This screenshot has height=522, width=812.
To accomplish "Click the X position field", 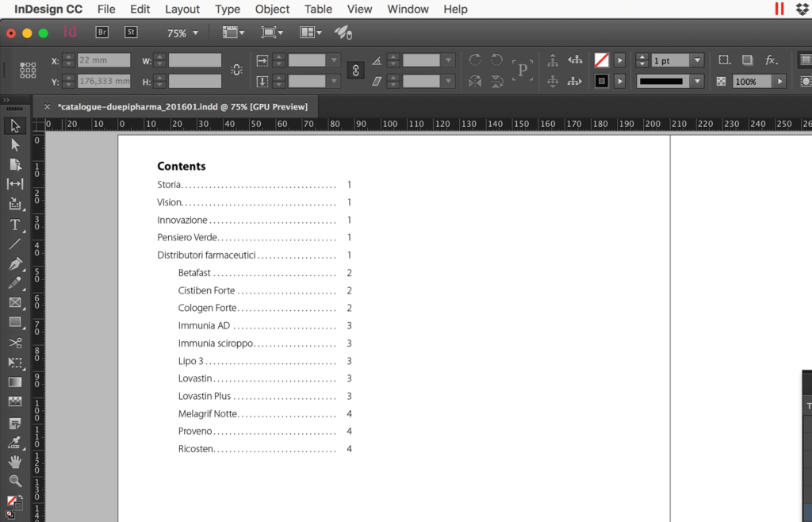I will (x=104, y=60).
